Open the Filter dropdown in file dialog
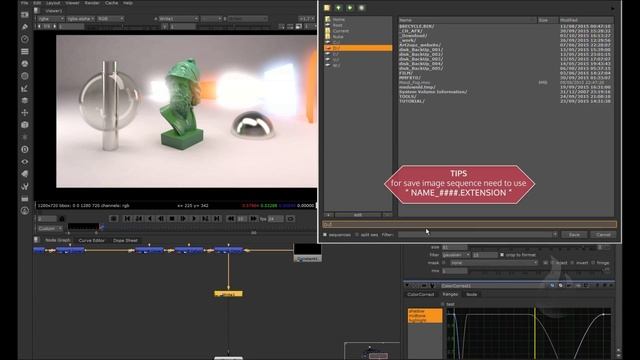This screenshot has width=640, height=360. pos(478,235)
